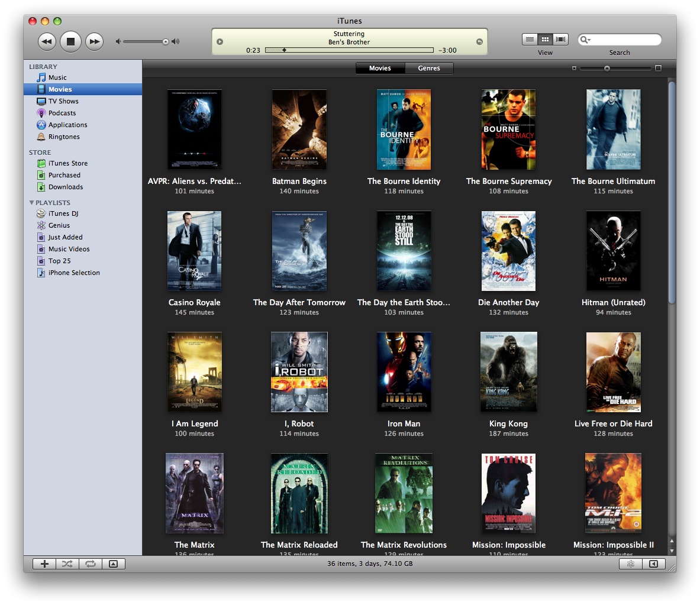This screenshot has height=605, width=700.
Task: Click the high volume speaker icon
Action: tap(176, 41)
